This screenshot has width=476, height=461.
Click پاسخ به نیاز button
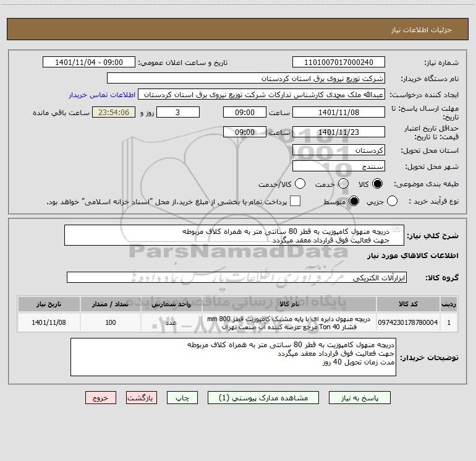tap(360, 398)
